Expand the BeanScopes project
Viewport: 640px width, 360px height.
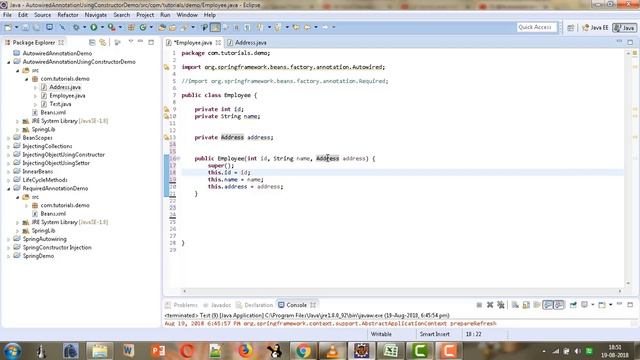coord(9,138)
